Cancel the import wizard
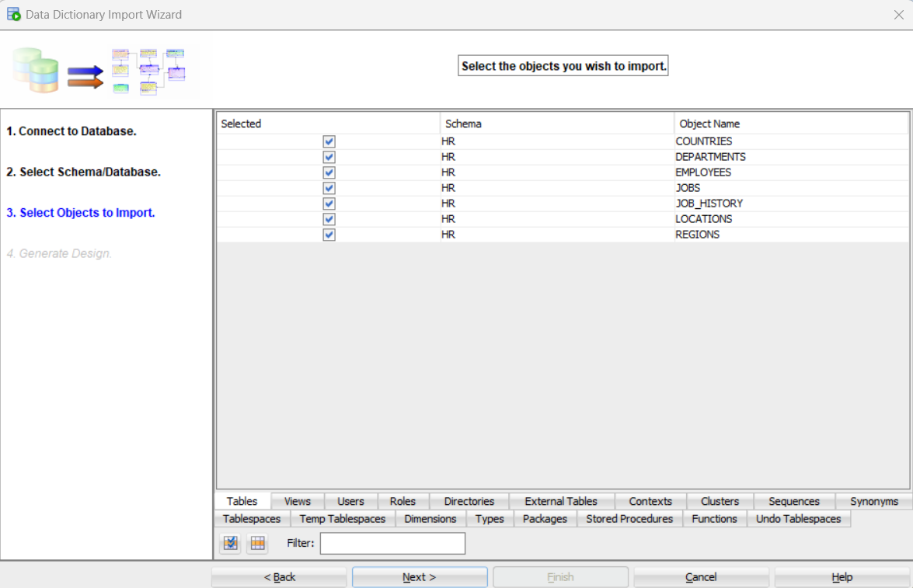 tap(701, 577)
